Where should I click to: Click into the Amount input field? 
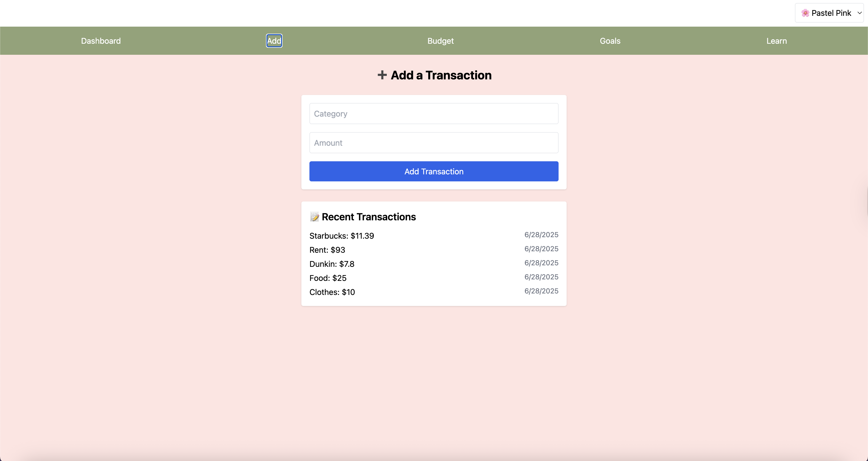click(434, 143)
